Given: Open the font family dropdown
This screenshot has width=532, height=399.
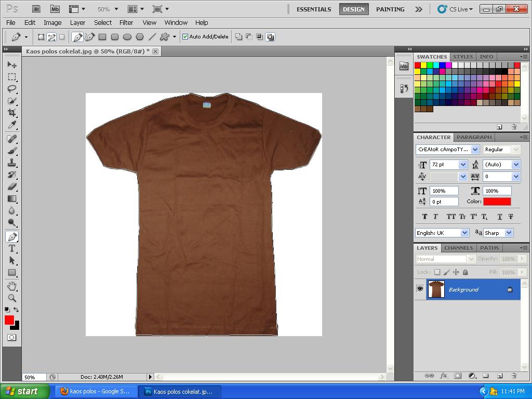Looking at the screenshot, I should [475, 149].
